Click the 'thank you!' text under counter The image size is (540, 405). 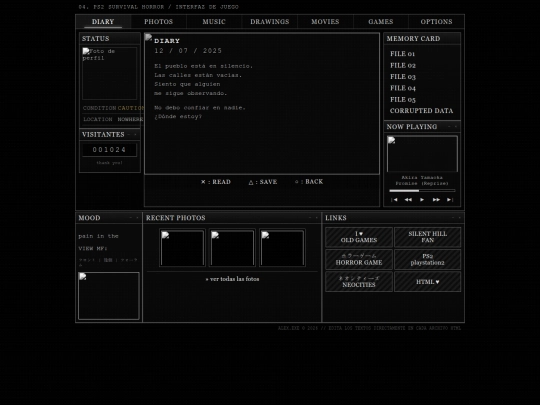[x=110, y=163]
